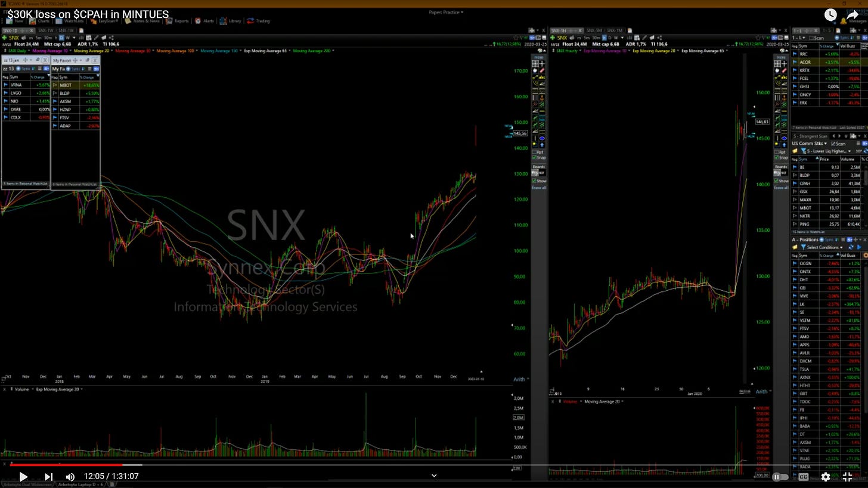Image resolution: width=868 pixels, height=488 pixels.
Task: Select the D timeframe on left chart
Action: click(x=61, y=38)
